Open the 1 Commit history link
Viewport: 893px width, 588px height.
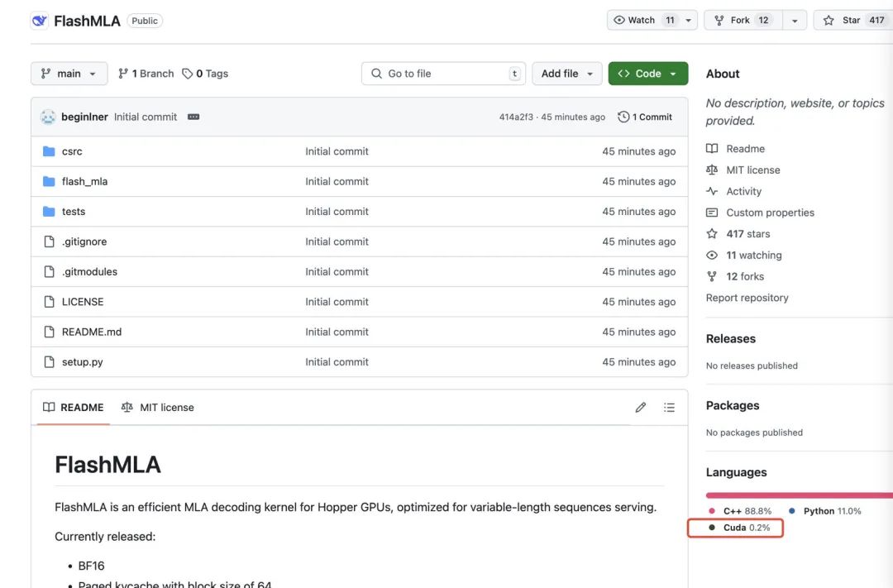[x=645, y=117]
